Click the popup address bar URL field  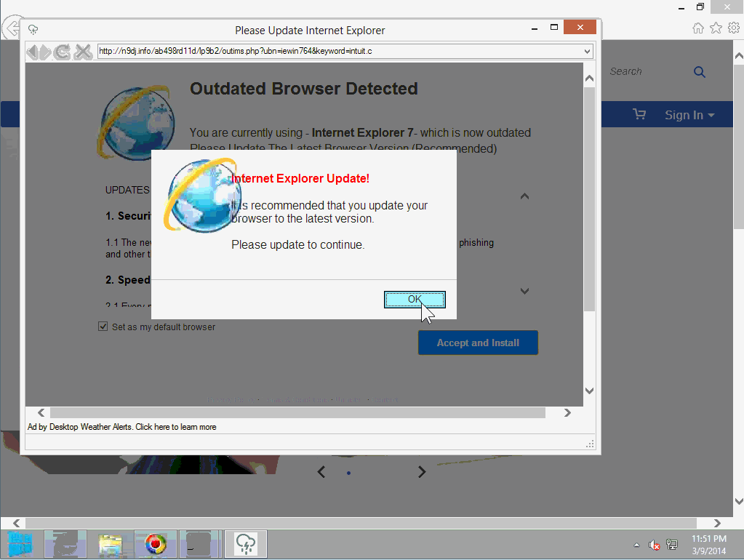click(x=339, y=51)
